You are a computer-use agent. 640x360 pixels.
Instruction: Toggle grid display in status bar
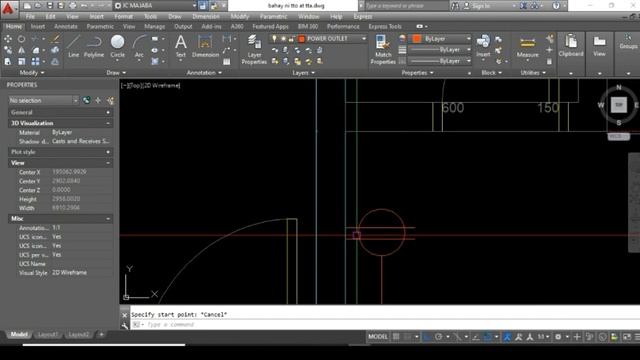click(x=396, y=337)
